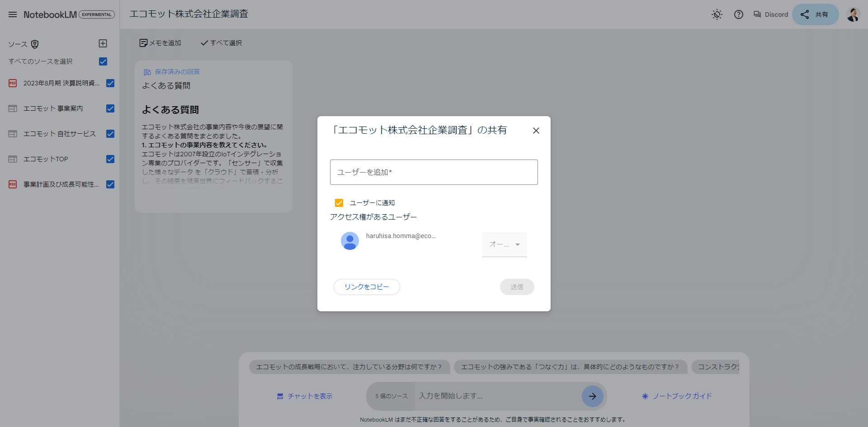Click the 共有 share button
This screenshot has height=427, width=868.
tap(816, 14)
